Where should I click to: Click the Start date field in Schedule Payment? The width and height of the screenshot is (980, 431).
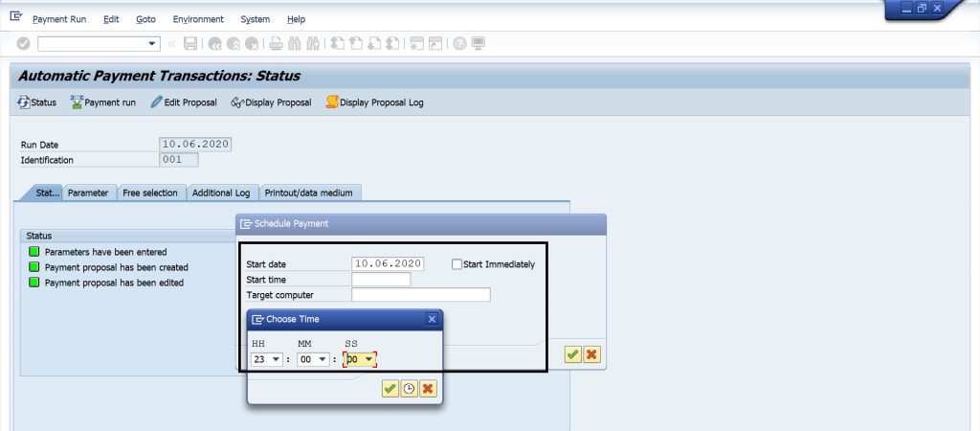pos(389,264)
